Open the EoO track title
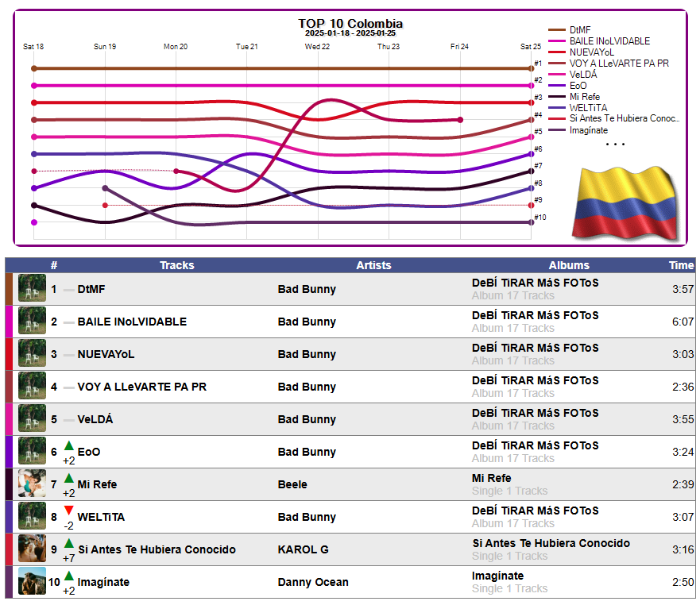 [x=89, y=452]
